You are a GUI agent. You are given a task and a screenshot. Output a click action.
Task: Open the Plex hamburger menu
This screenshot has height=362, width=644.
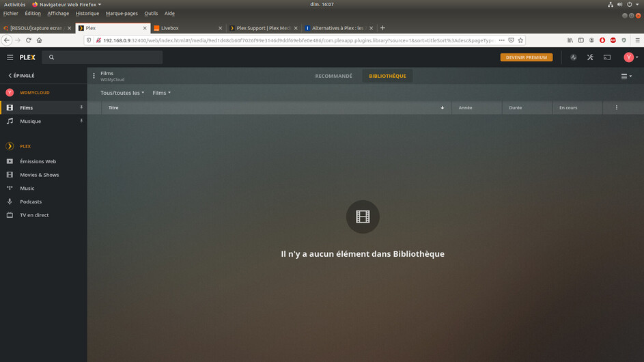pos(10,57)
